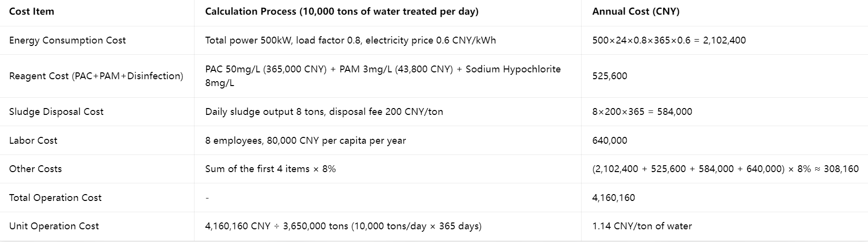868x242 pixels.
Task: Click the 525,600 reagent annual cost value
Action: 609,76
